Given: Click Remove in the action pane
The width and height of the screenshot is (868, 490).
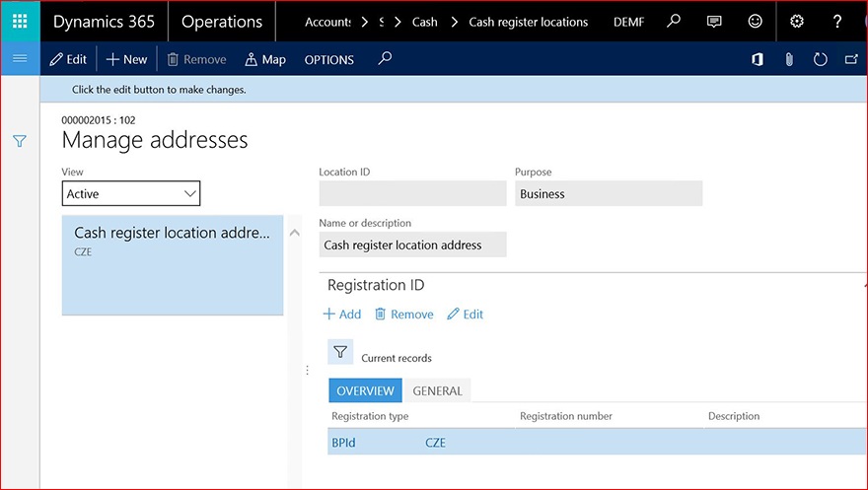Looking at the screenshot, I should [x=196, y=59].
